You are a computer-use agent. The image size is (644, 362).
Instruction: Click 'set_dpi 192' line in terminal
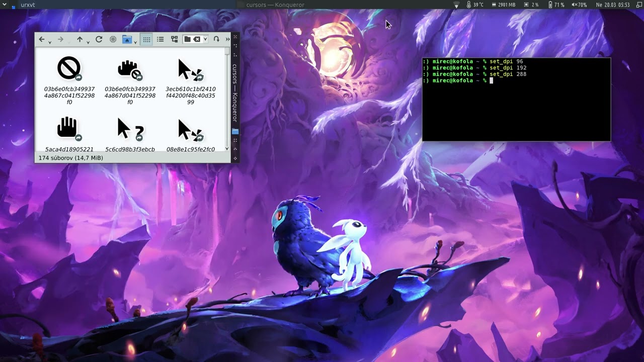[x=474, y=67]
